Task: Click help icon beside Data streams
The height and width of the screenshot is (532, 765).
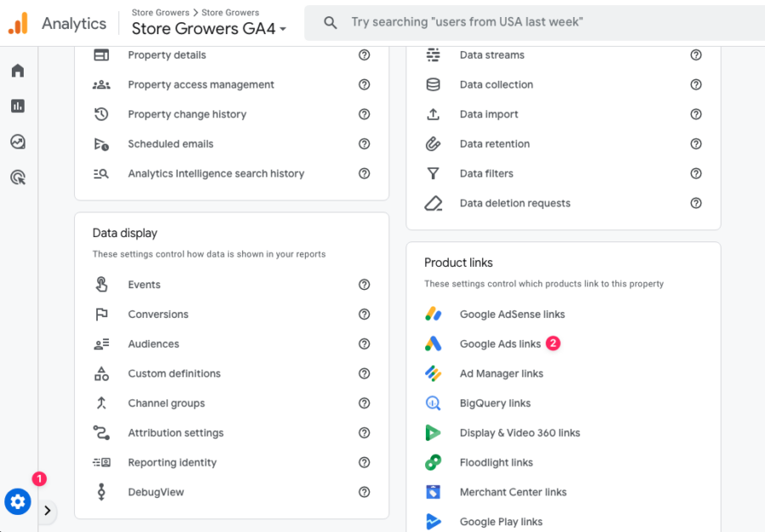Action: click(x=695, y=54)
